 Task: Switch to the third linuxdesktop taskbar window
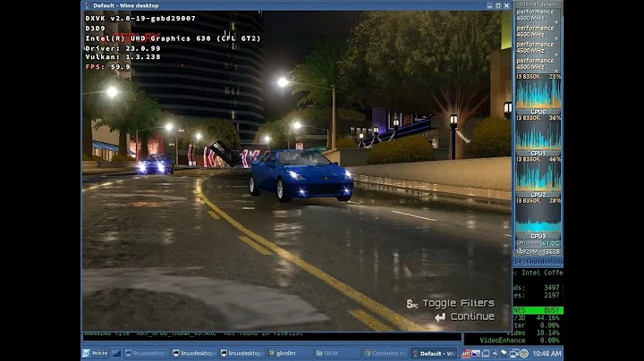(x=241, y=353)
